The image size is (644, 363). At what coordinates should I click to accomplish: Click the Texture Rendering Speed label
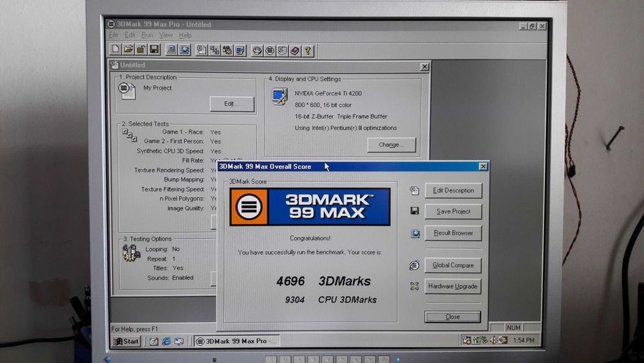pos(169,170)
